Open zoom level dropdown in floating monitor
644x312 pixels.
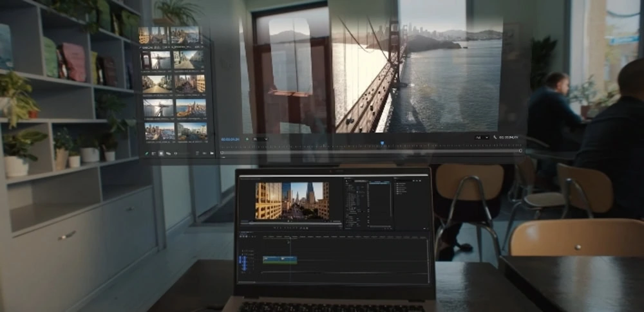260,138
